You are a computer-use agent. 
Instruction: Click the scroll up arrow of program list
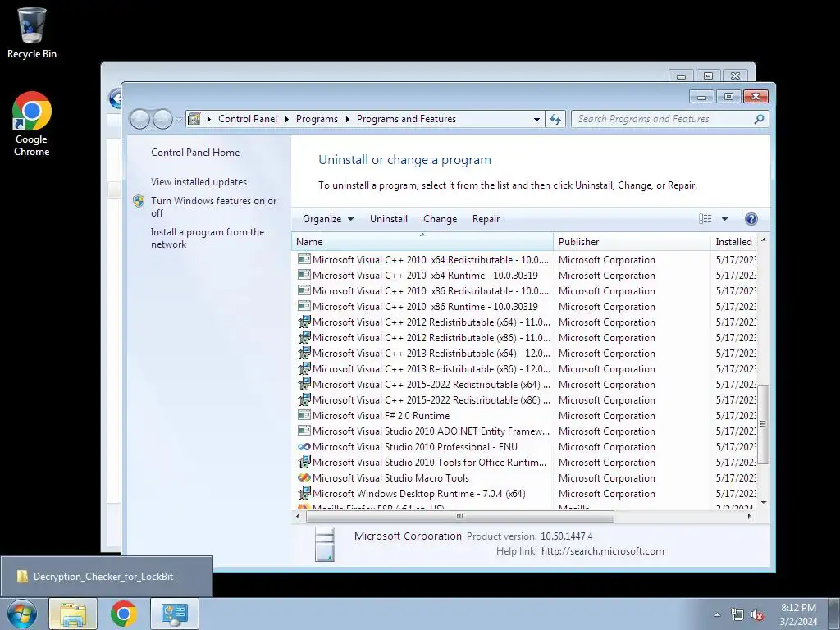point(764,240)
